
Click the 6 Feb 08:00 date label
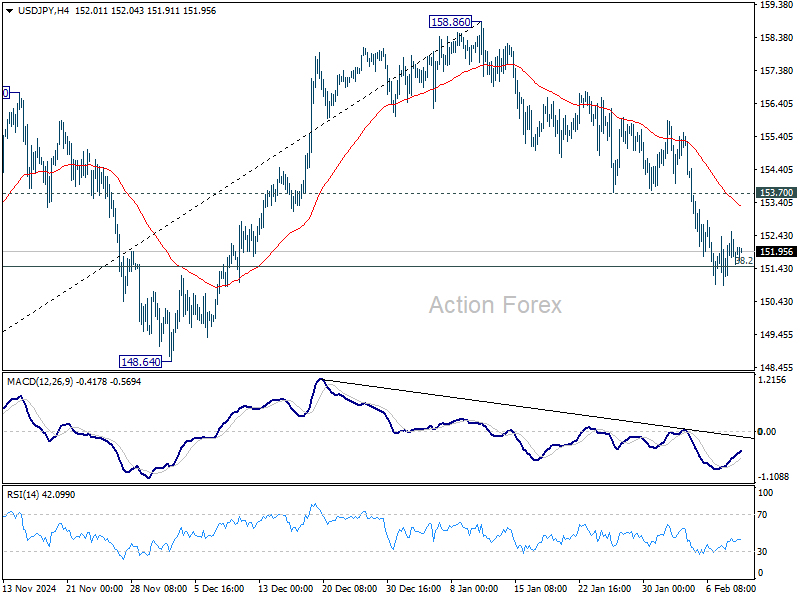pyautogui.click(x=731, y=588)
